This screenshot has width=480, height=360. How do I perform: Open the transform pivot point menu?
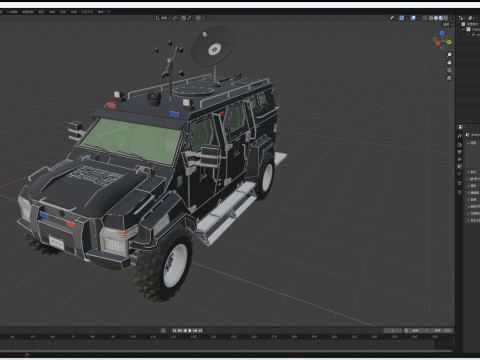pos(176,18)
